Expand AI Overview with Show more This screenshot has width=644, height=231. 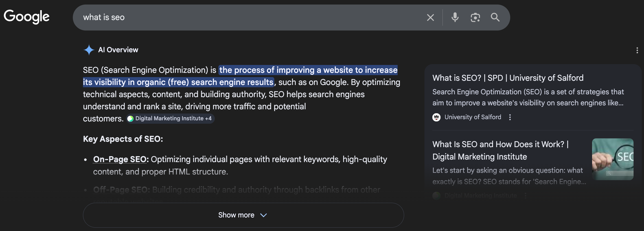point(236,215)
